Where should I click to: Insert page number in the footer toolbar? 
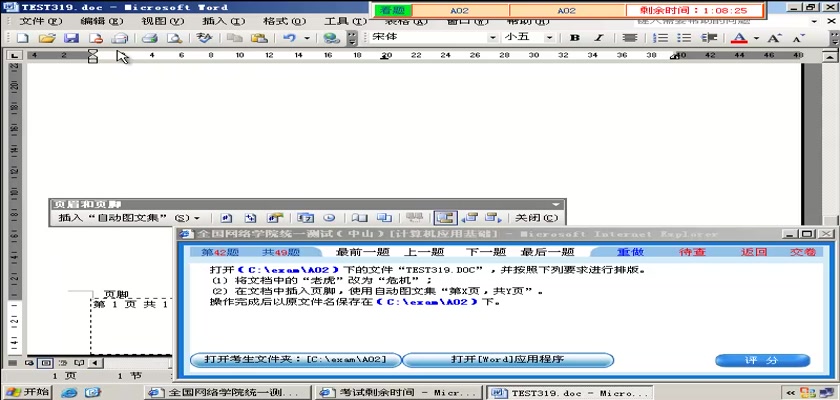click(x=226, y=218)
